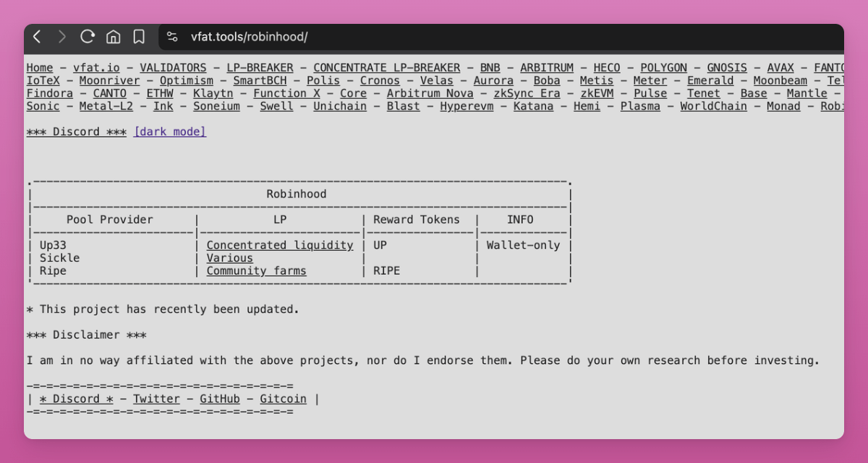Select the GNOSIS chain link
Viewport: 868px width, 463px height.
click(727, 68)
